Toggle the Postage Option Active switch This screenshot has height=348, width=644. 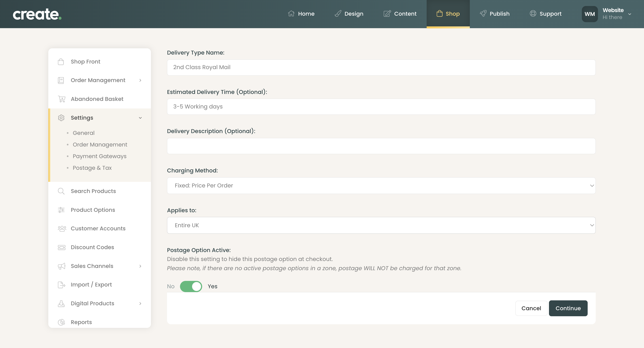pos(191,286)
